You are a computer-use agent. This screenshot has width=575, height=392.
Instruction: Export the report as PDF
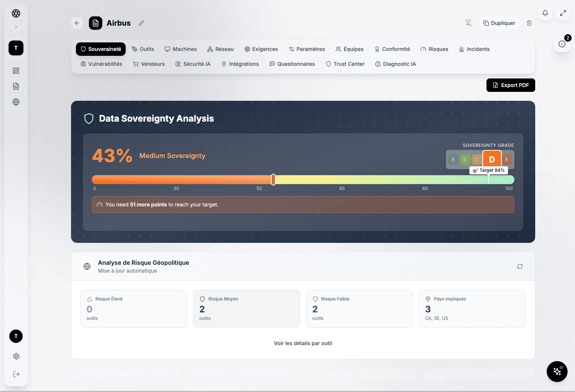click(x=511, y=85)
